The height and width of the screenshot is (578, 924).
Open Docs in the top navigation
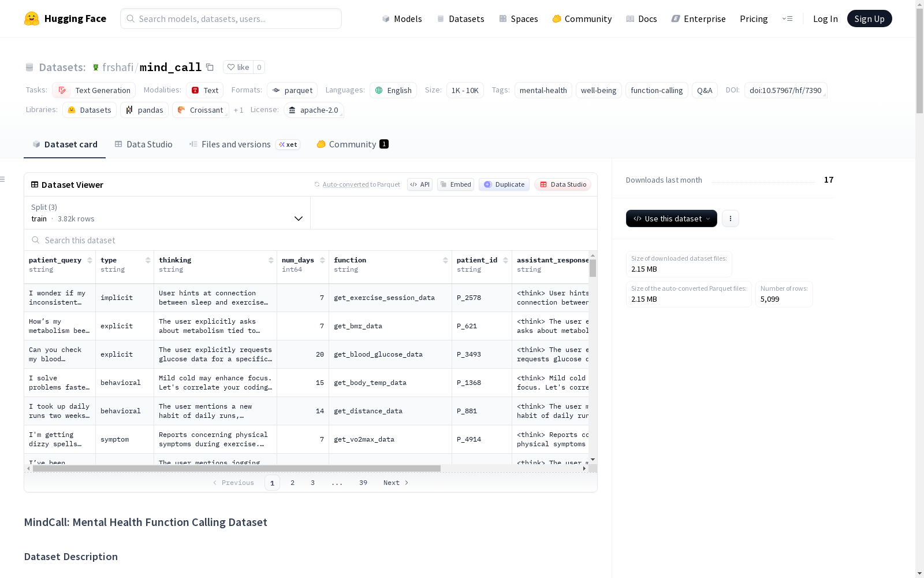pyautogui.click(x=642, y=18)
